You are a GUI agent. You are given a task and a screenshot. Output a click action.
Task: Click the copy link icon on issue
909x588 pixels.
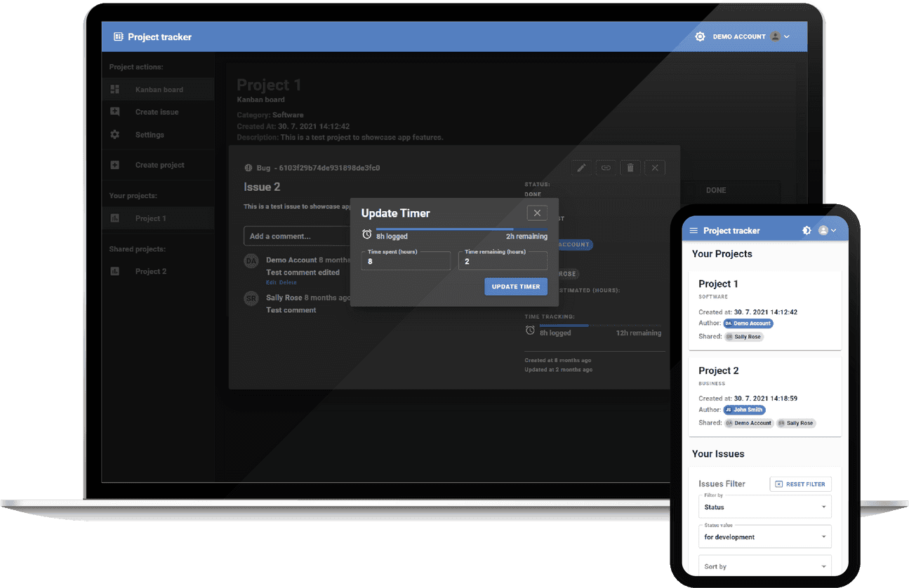[x=606, y=168]
